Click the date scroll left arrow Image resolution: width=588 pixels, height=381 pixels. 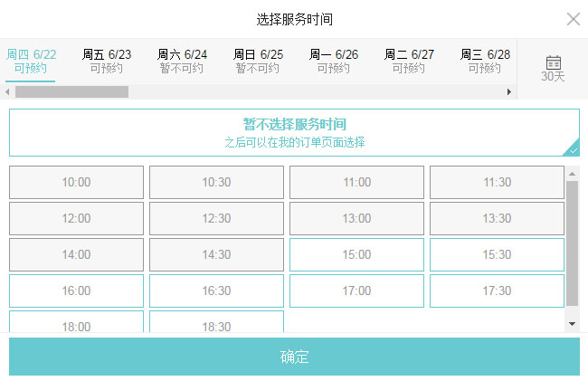point(7,91)
